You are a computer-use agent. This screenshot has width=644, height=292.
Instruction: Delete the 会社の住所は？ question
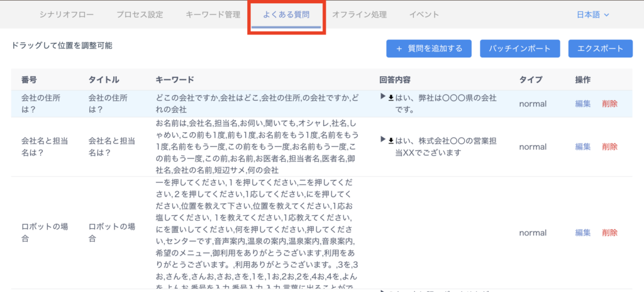coord(609,104)
